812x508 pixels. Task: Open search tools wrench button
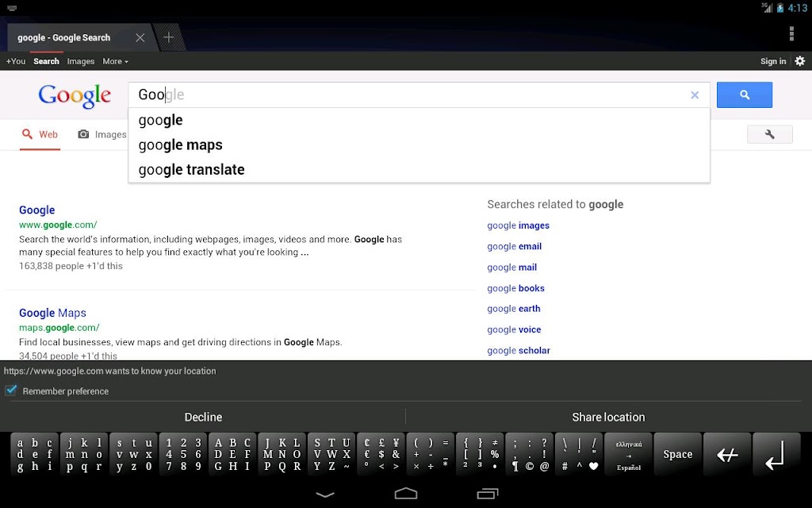(x=769, y=134)
